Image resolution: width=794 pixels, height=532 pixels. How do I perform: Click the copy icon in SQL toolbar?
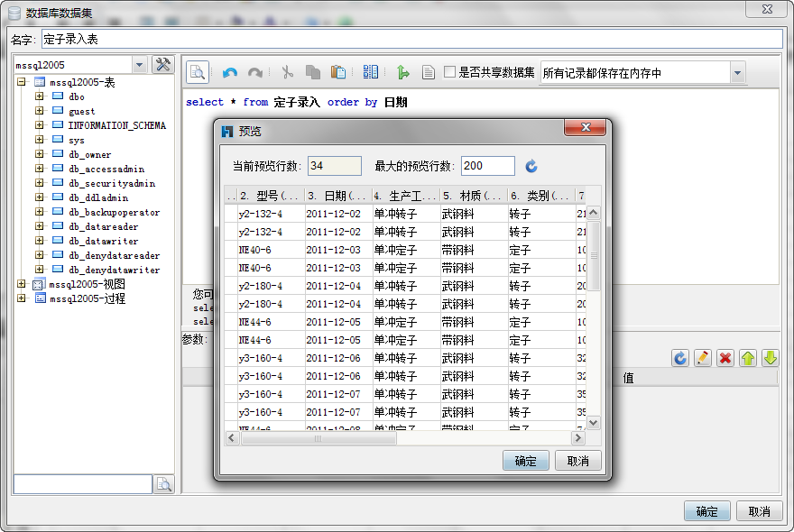(313, 72)
